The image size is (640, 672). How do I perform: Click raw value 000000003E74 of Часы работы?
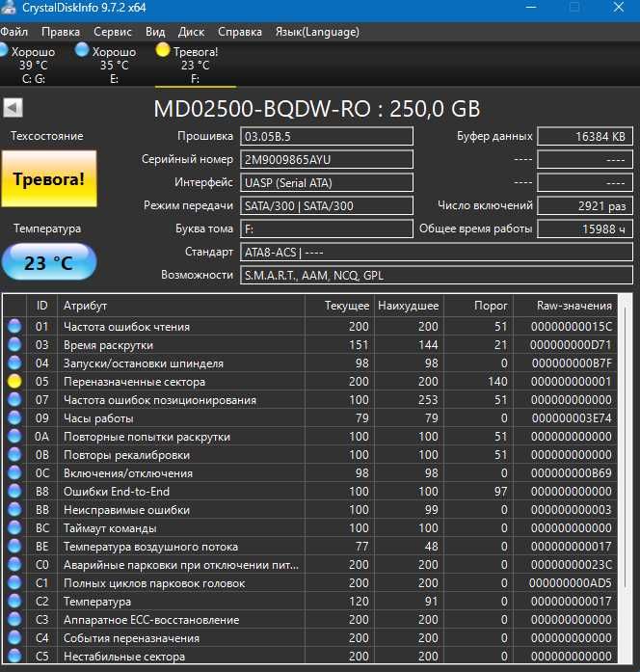[x=572, y=418]
